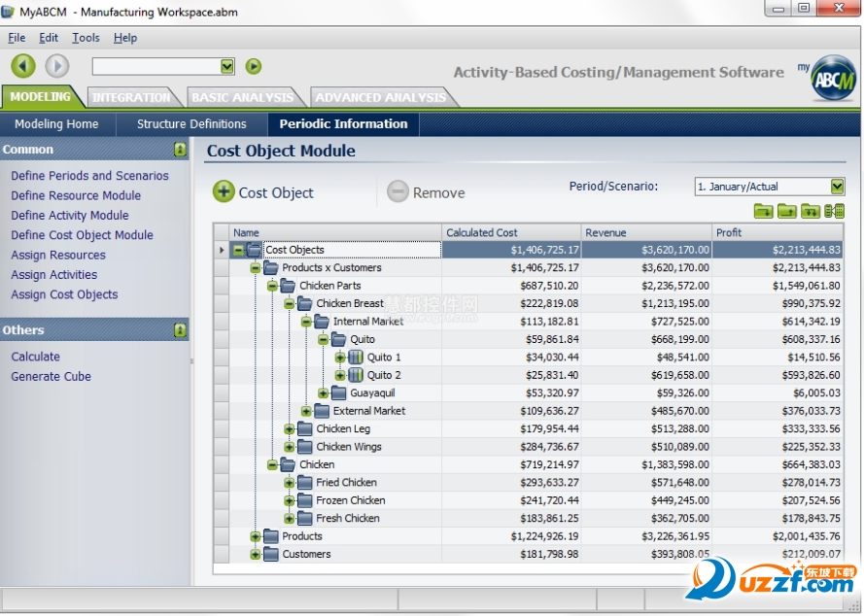Go to Modeling Home

point(56,124)
